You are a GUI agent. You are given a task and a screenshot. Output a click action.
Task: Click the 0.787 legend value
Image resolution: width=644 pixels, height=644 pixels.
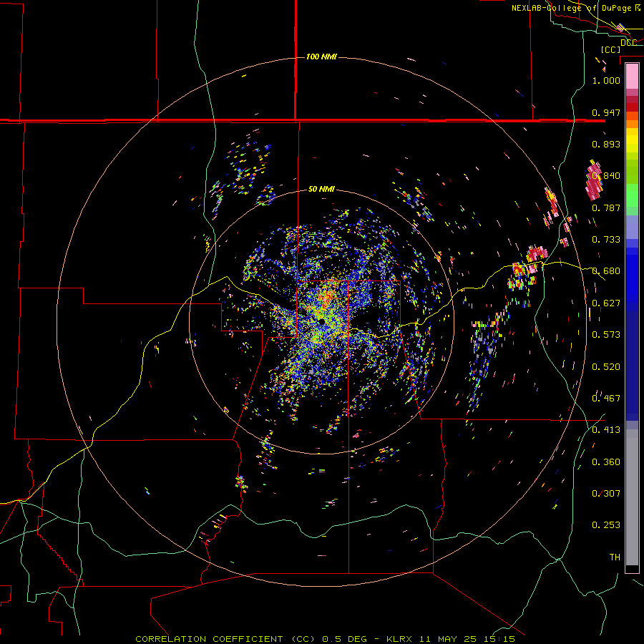pos(606,208)
